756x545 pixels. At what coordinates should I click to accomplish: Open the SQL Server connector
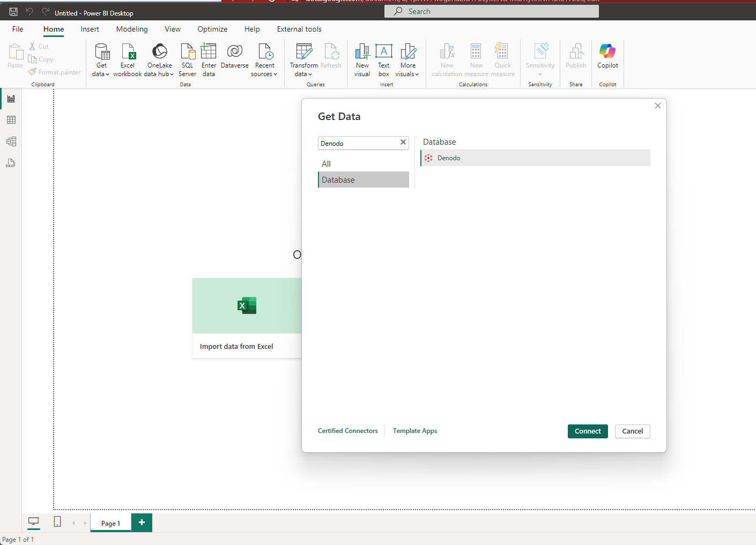click(x=187, y=59)
